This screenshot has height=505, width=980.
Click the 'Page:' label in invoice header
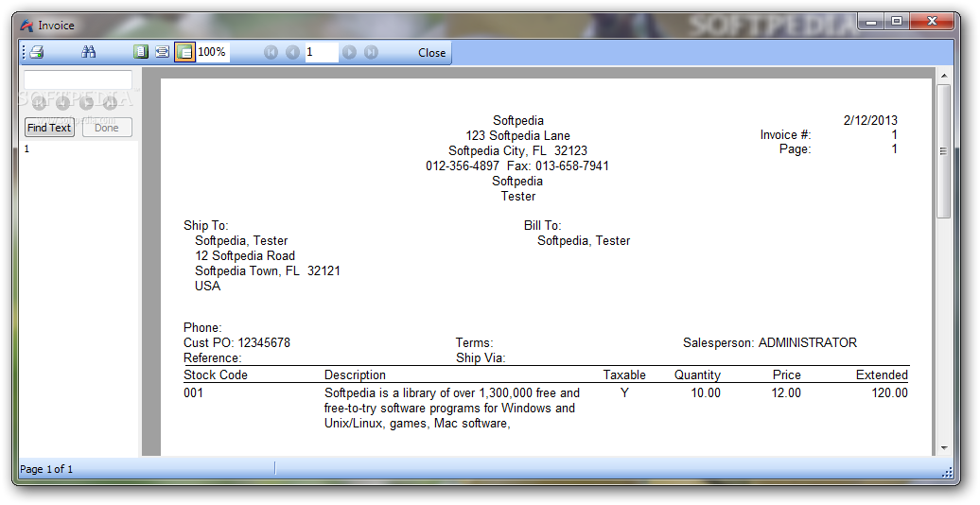(795, 148)
